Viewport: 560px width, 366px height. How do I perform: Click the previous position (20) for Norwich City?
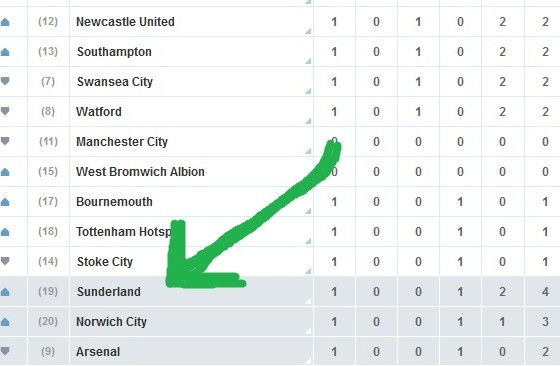point(48,321)
